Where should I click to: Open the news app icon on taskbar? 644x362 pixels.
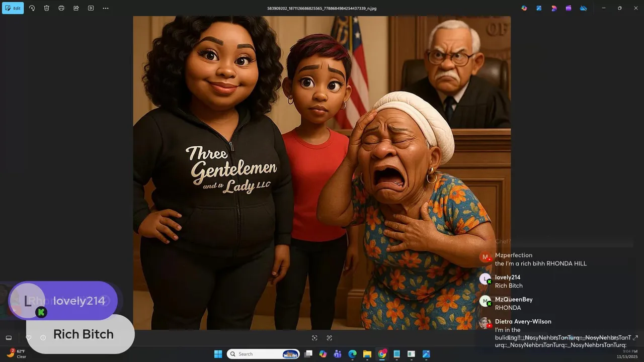(411, 354)
